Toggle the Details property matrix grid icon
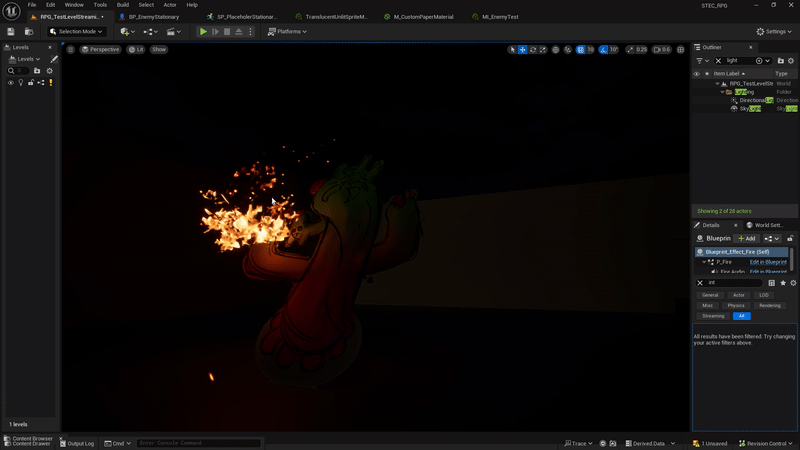The height and width of the screenshot is (450, 800). [771, 283]
